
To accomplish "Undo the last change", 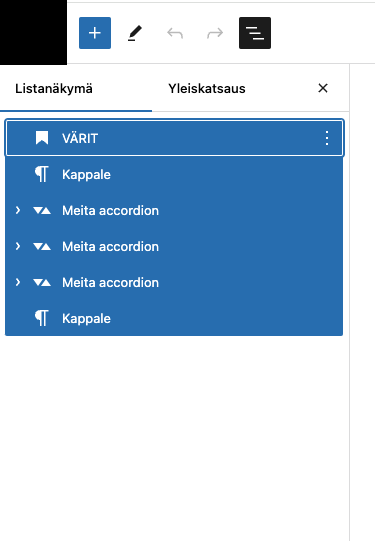I will point(175,33).
